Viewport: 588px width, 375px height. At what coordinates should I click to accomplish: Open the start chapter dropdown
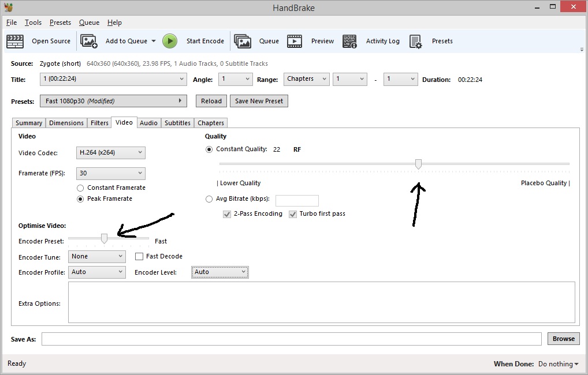[x=350, y=79]
